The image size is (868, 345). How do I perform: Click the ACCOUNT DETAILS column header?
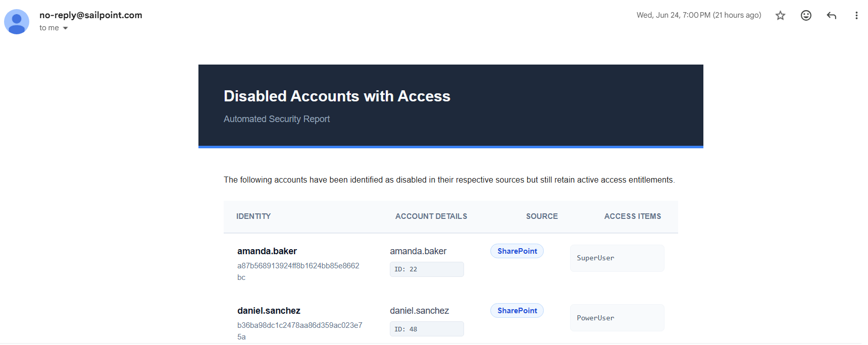pyautogui.click(x=431, y=216)
